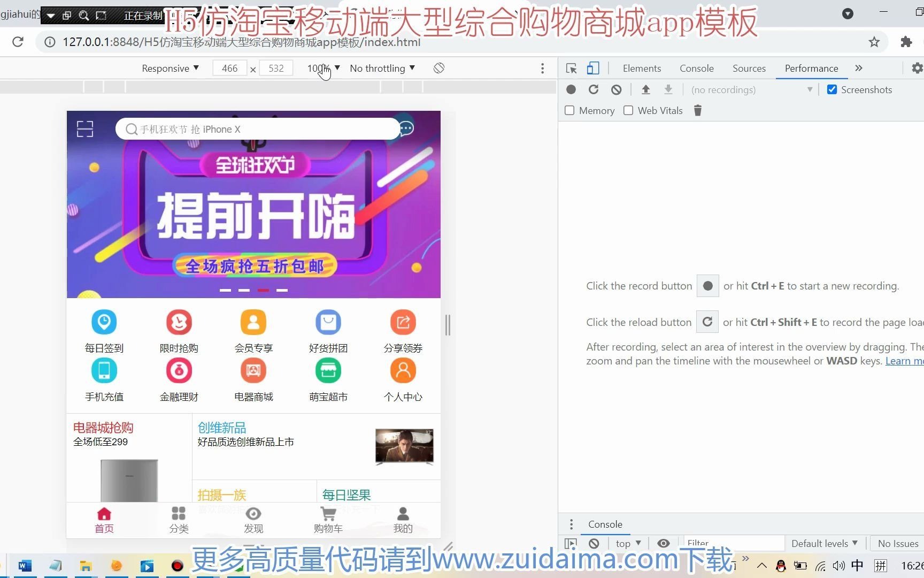
Task: Click the DevTools inspect element icon
Action: tap(571, 68)
